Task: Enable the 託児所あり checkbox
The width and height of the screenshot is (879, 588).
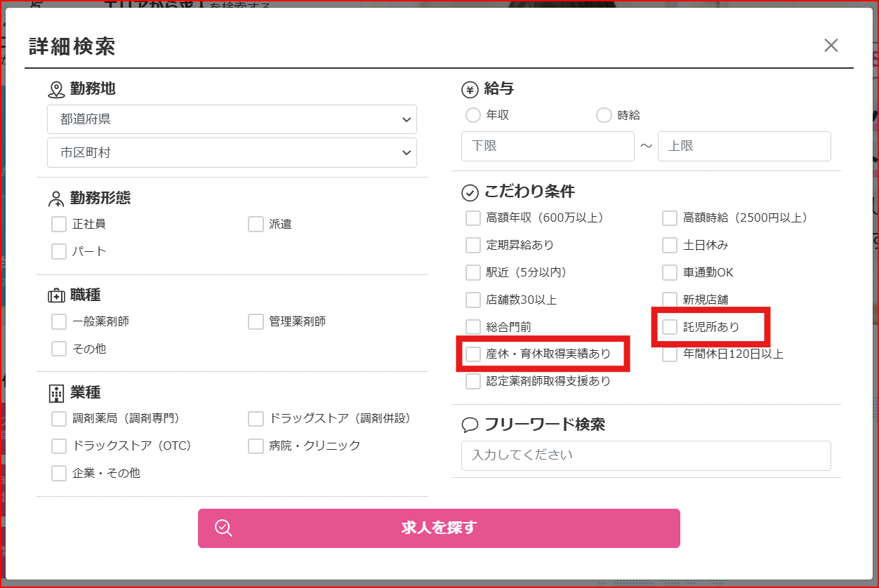Action: (670, 327)
